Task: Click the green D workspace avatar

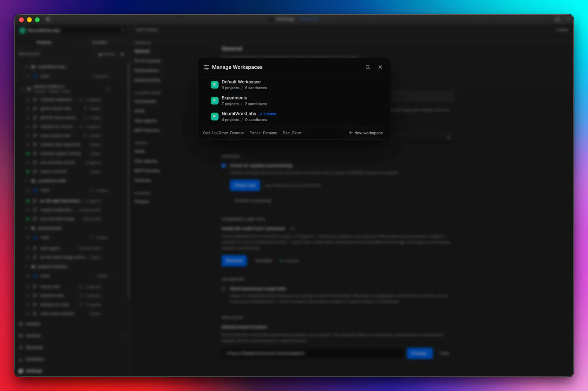Action: point(214,85)
